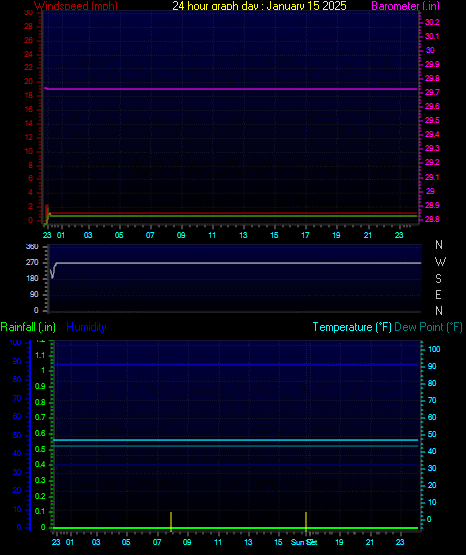Viewport: 466px width, 555px height.
Task: Click the cyan temperature line
Action: (x=235, y=440)
